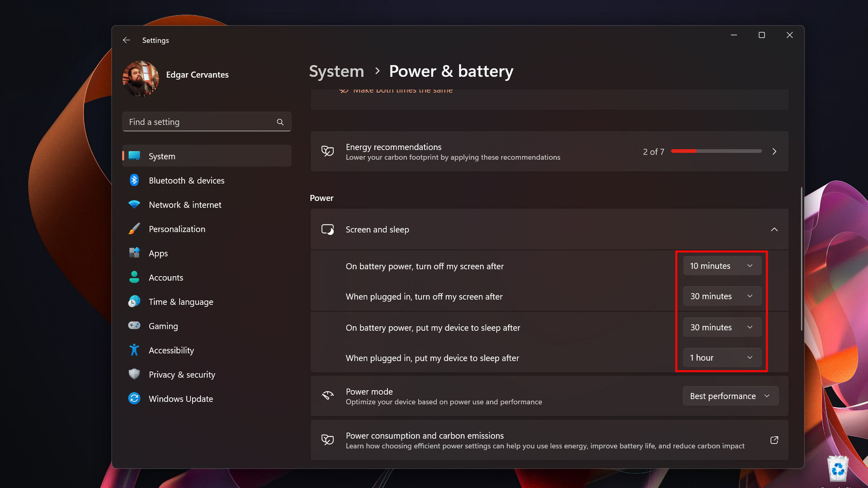Open external link icon for carbon emissions

coord(774,440)
